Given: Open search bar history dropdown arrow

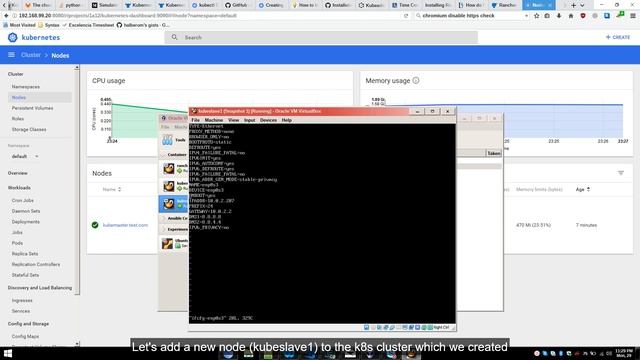Looking at the screenshot, I should coord(526,16).
